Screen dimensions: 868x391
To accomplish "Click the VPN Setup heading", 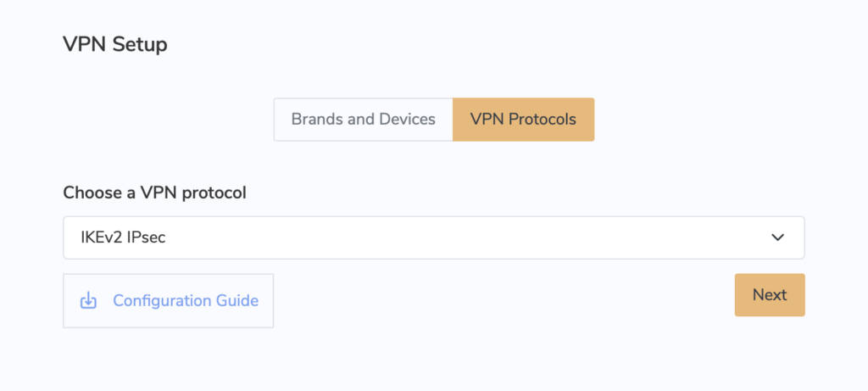I will click(115, 44).
